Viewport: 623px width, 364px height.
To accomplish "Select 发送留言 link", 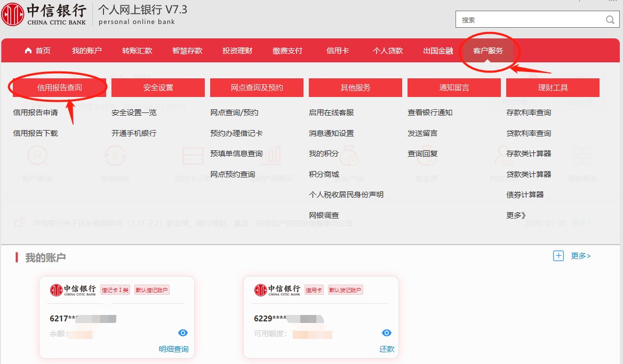I will (x=422, y=133).
